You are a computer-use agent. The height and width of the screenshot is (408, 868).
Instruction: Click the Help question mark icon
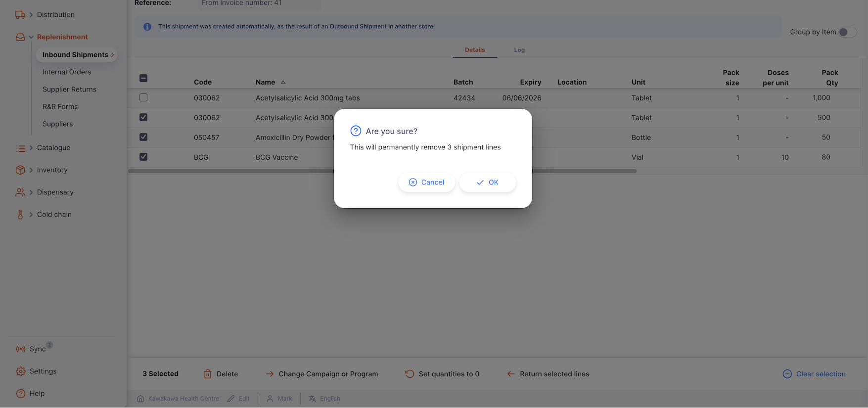[x=21, y=394]
